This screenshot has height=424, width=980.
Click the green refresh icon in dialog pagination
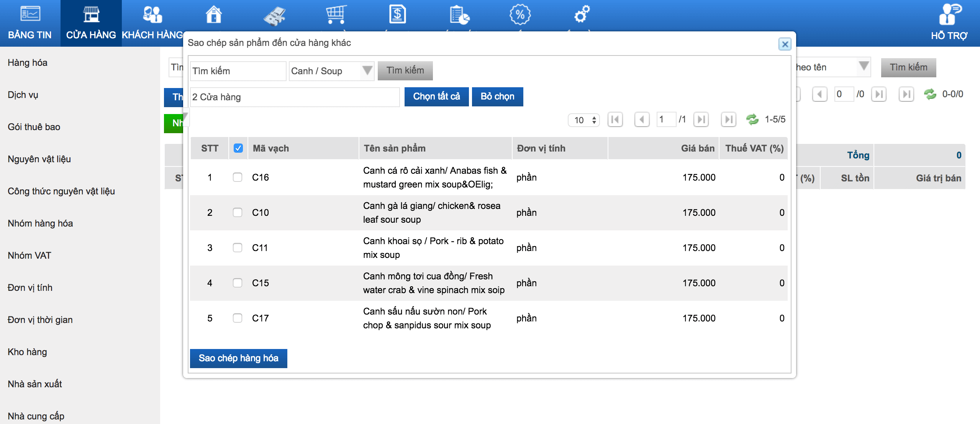tap(752, 119)
